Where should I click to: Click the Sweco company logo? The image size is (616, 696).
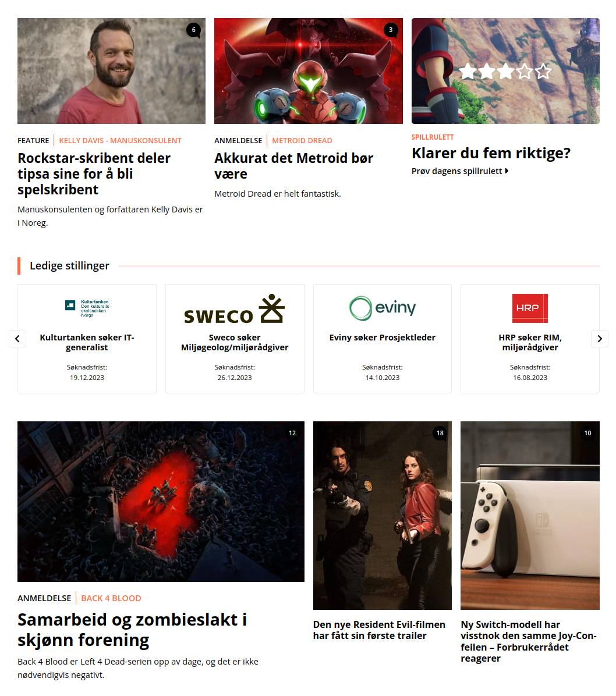point(235,309)
